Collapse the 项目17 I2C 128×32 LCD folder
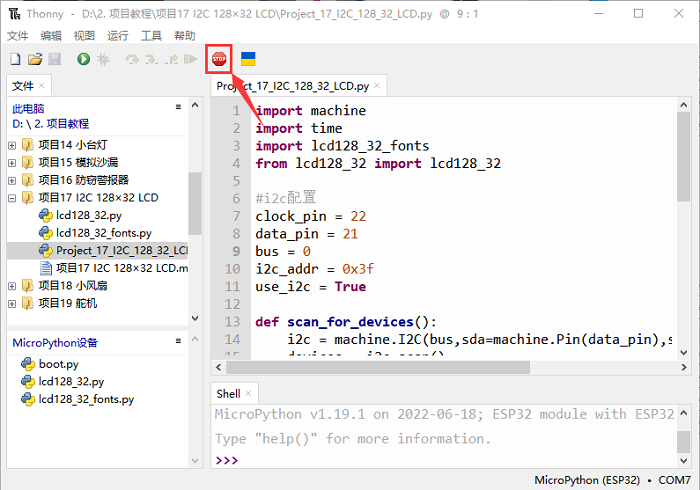Image resolution: width=700 pixels, height=490 pixels. (12, 198)
